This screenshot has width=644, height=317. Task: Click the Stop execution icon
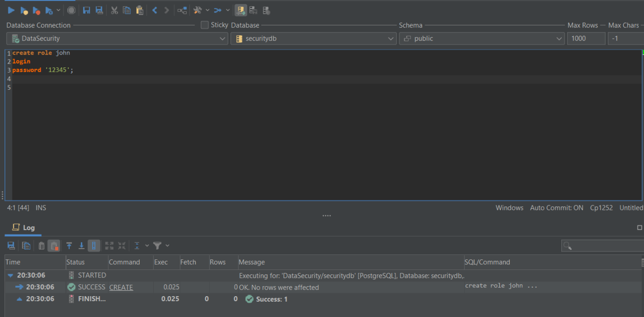[71, 10]
